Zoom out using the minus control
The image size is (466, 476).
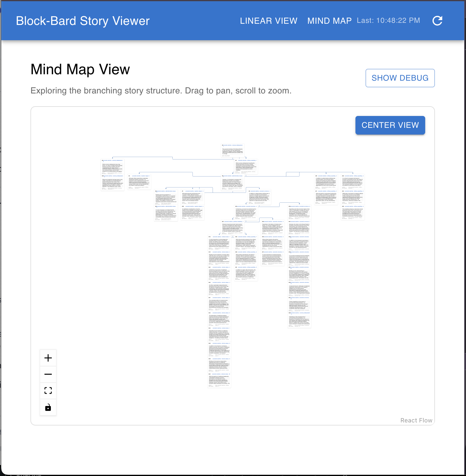click(48, 374)
